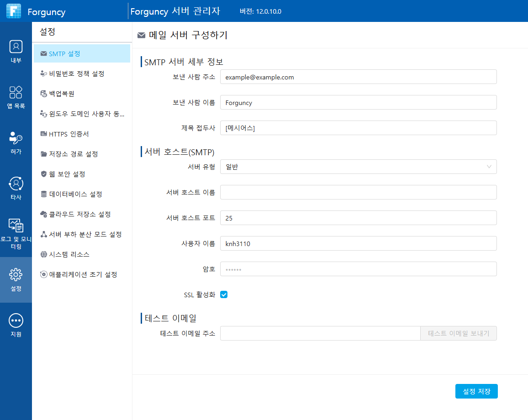
Task: Click the 클라우드 저장소 설정 icon
Action: [x=43, y=214]
